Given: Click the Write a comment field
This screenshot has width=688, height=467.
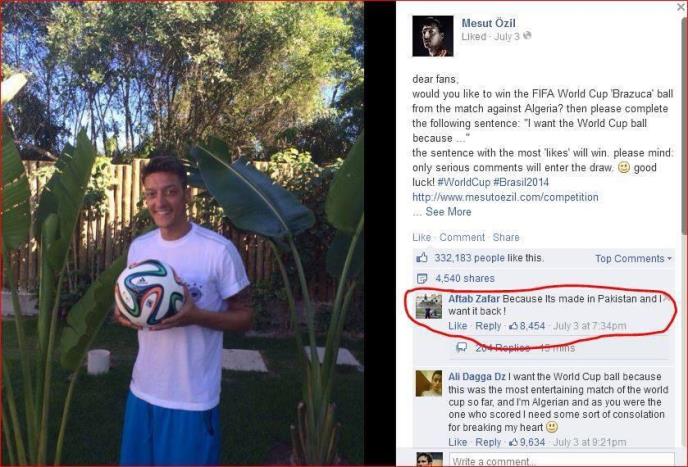Looking at the screenshot, I should (562, 460).
